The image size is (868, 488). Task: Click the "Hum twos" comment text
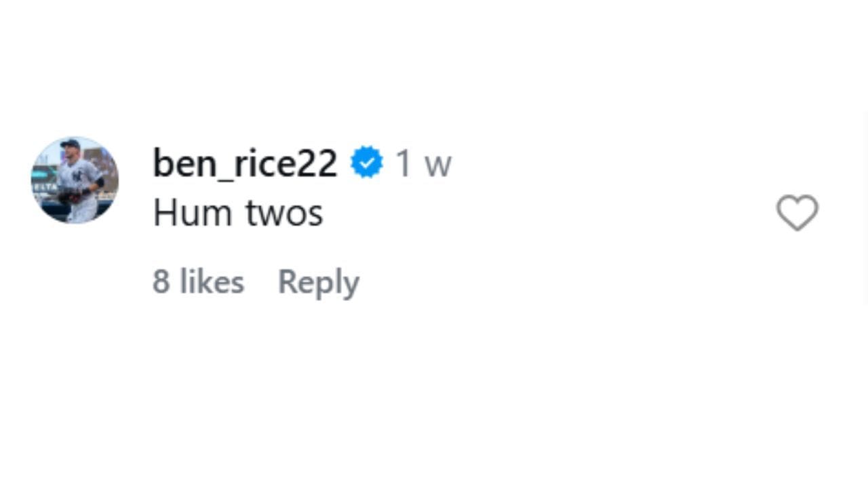click(x=237, y=213)
